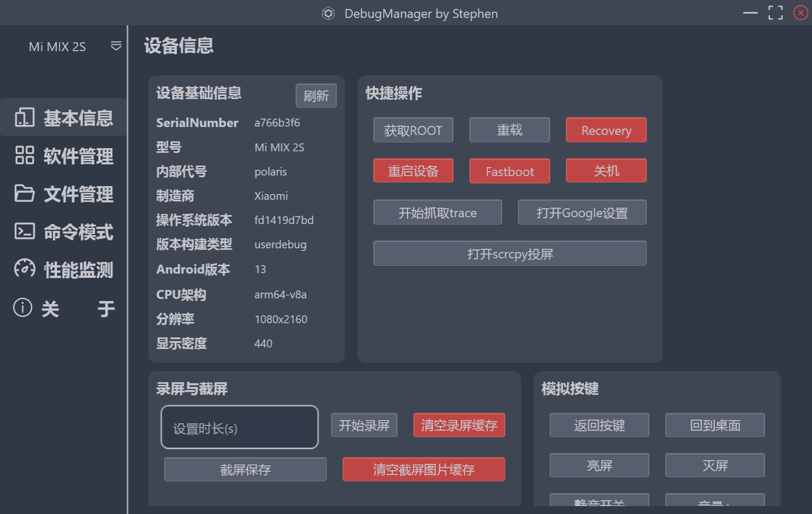This screenshot has height=514, width=812.
Task: Select the 性能监测 gauge icon
Action: point(25,269)
